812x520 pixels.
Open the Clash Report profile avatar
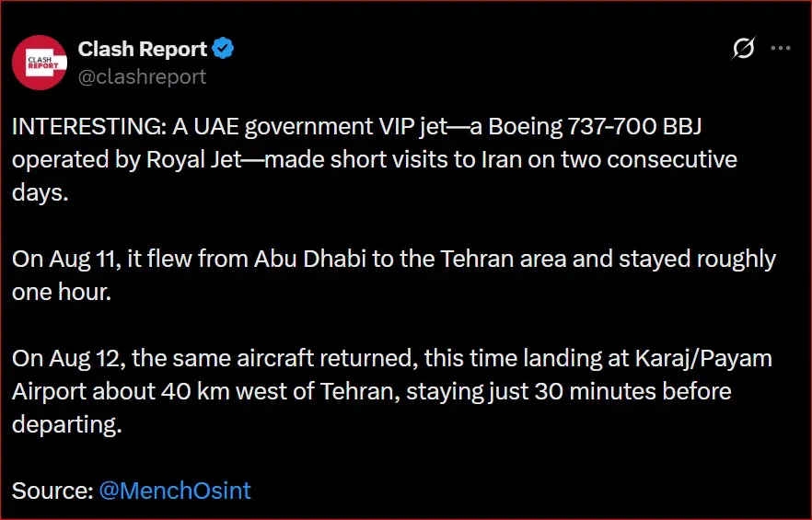pos(40,63)
